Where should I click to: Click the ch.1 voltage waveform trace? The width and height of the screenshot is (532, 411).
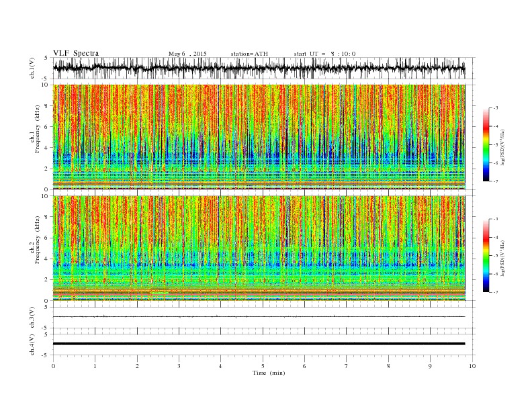259,68
